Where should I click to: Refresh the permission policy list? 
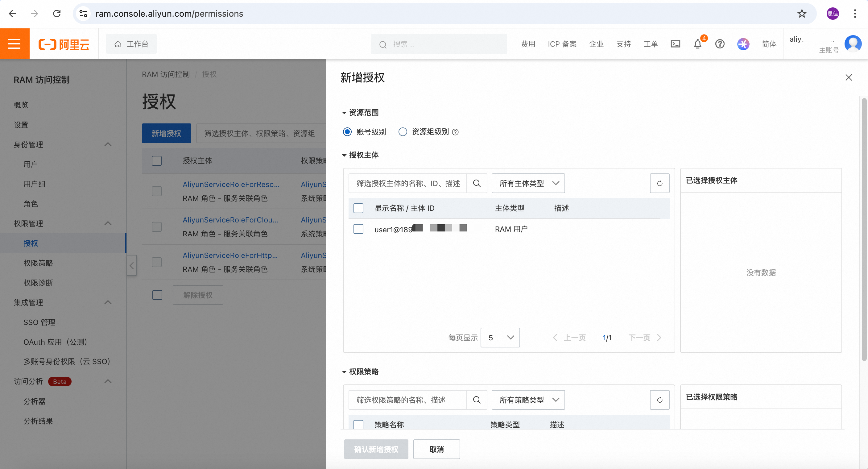click(659, 400)
